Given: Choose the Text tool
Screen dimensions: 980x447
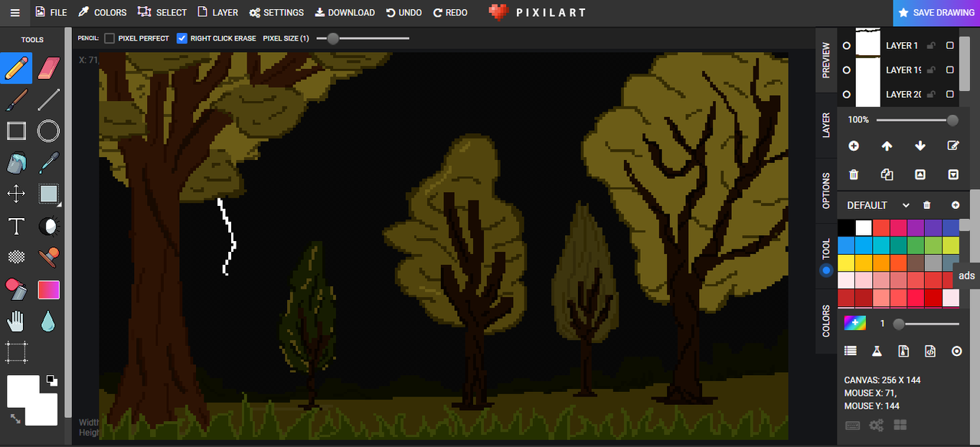Looking at the screenshot, I should pyautogui.click(x=16, y=227).
